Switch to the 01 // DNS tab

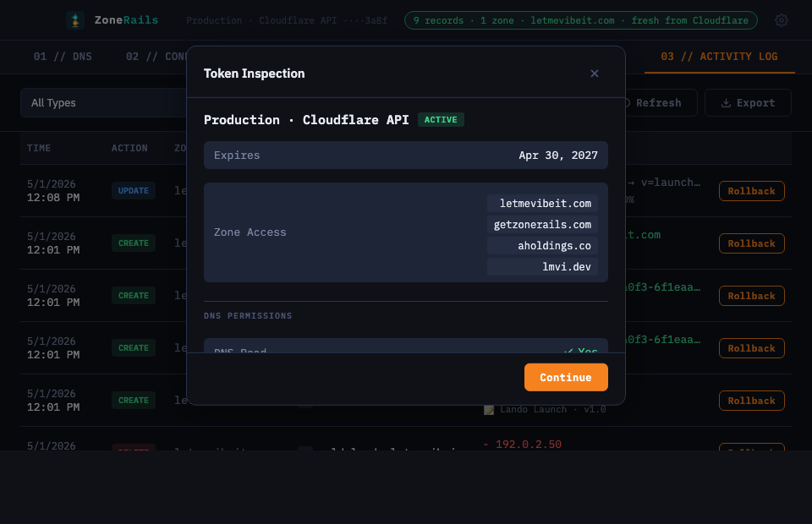tap(63, 57)
